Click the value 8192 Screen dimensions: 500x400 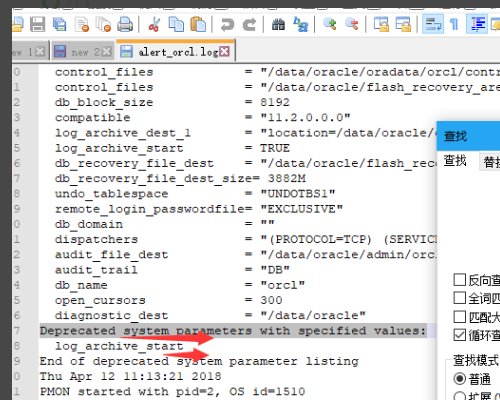[275, 102]
